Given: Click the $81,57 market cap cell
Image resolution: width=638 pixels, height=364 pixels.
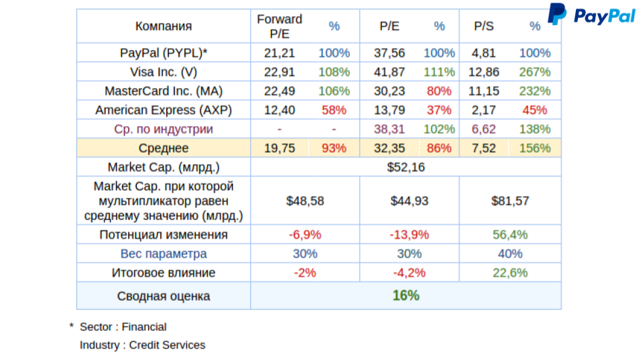Looking at the screenshot, I should click(x=510, y=201).
